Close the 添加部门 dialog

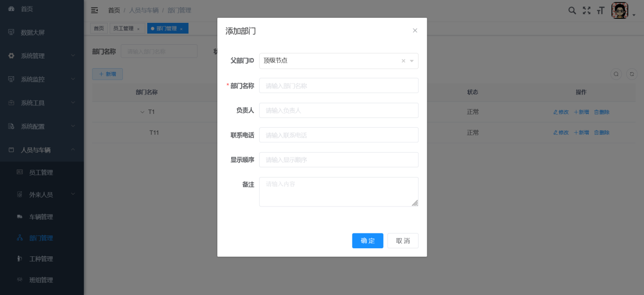[415, 30]
